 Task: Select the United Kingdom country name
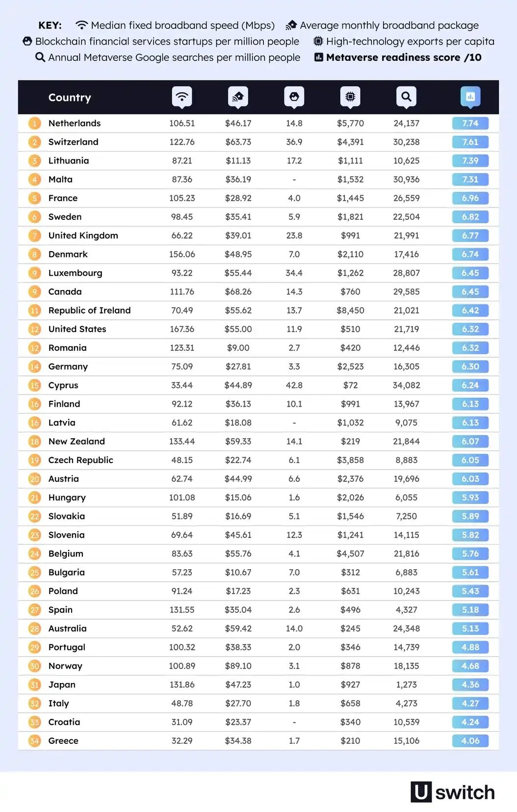(83, 236)
